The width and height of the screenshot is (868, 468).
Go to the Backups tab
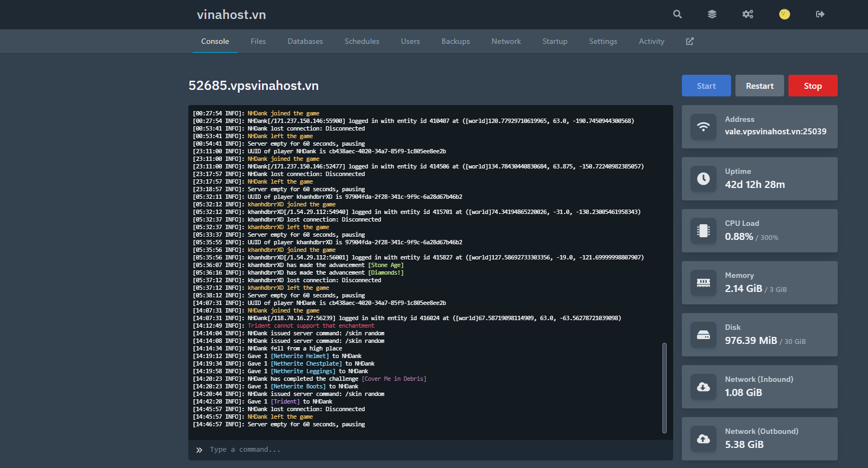[456, 42]
